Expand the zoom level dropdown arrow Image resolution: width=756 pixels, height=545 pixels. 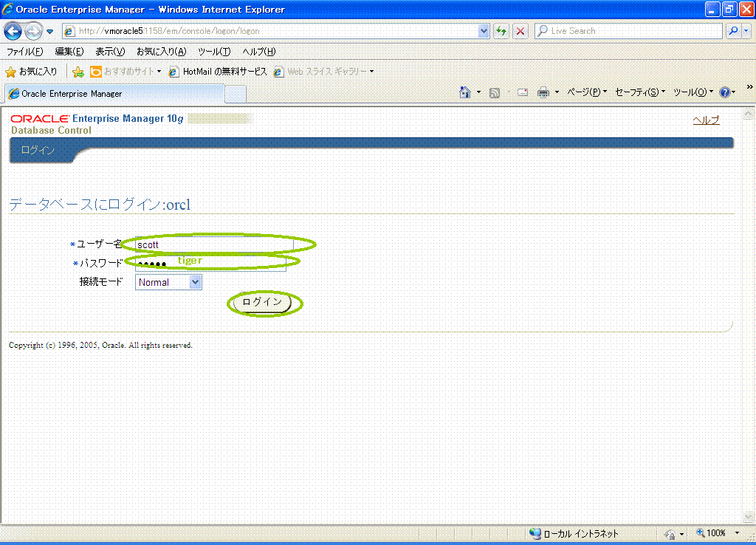(737, 533)
